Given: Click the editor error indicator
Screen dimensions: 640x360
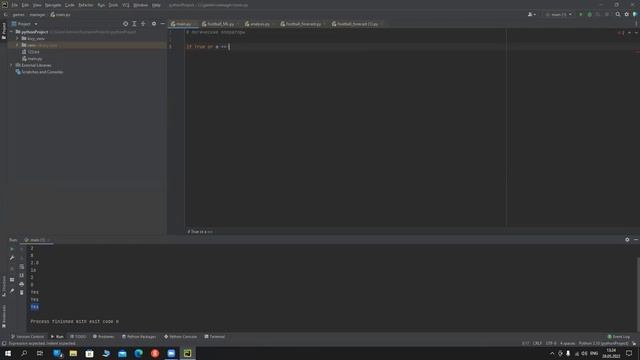Looking at the screenshot, I should point(621,33).
